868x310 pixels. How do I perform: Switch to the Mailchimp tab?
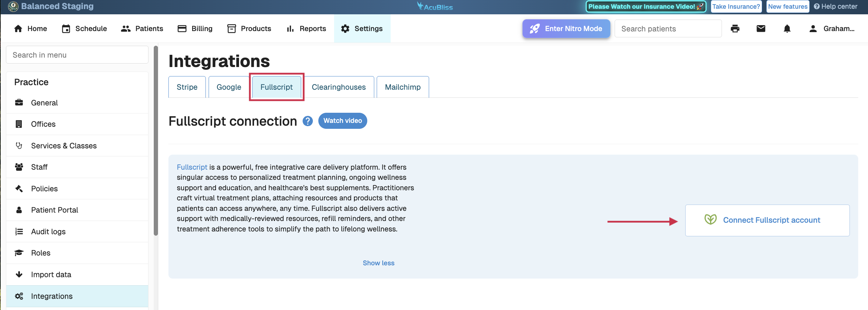tap(403, 87)
